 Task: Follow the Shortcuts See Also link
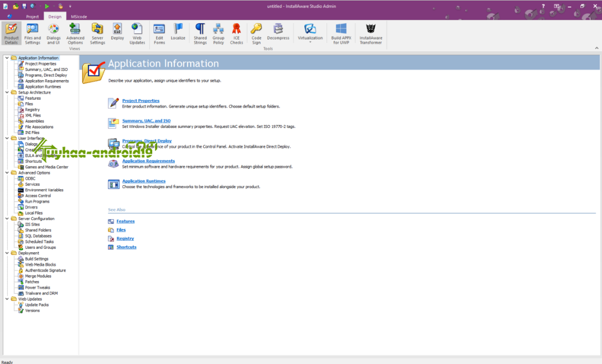(126, 247)
